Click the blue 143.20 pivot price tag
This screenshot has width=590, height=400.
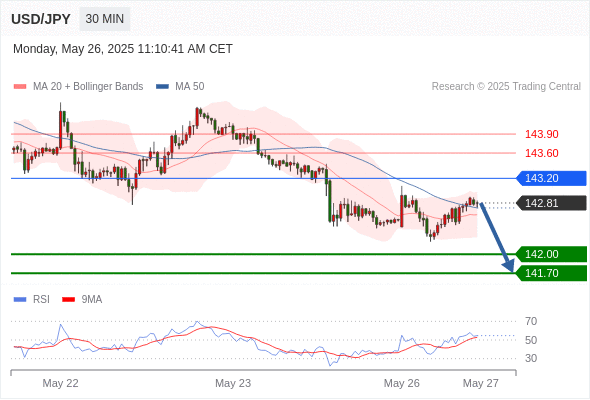point(551,178)
